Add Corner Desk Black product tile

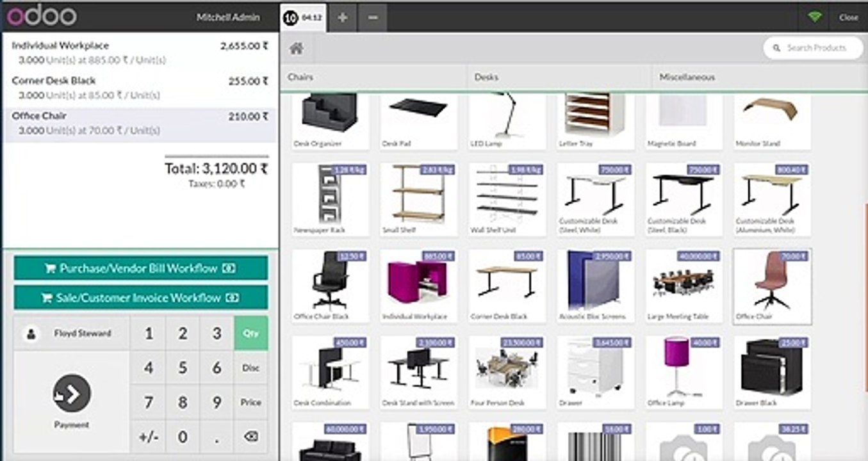(x=507, y=286)
